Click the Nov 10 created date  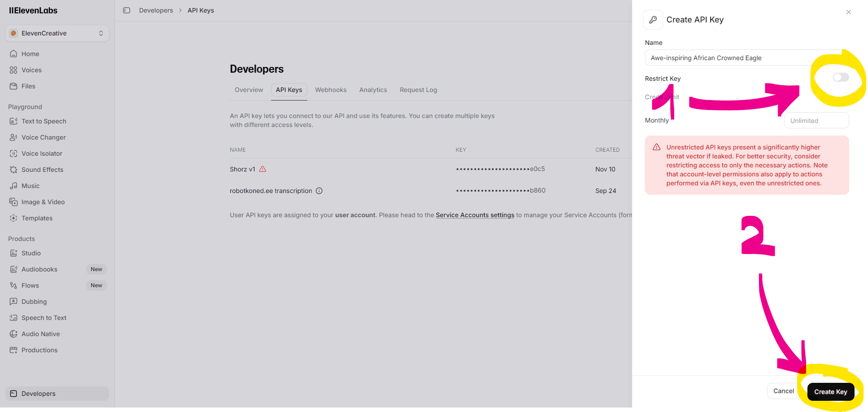(605, 169)
